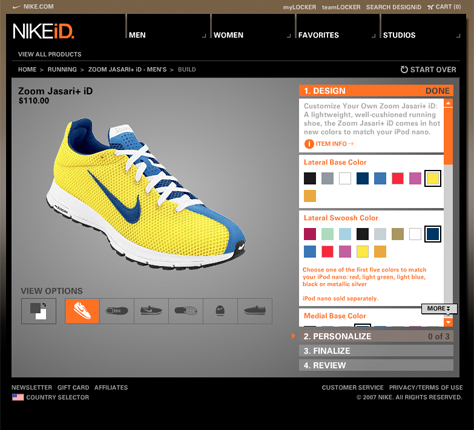Image resolution: width=474 pixels, height=430 pixels.
Task: Open the MEN menu
Action: pos(137,35)
